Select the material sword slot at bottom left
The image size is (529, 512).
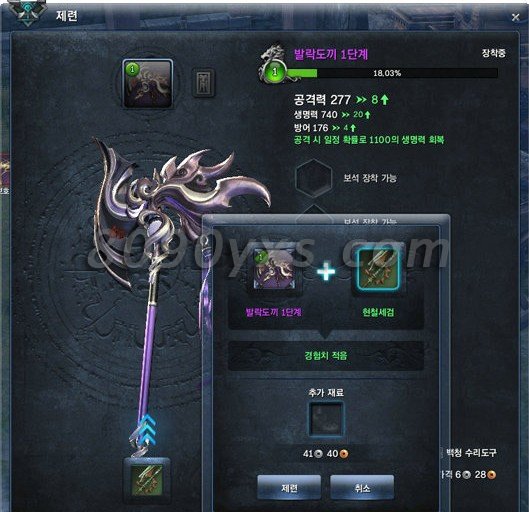pos(147,479)
